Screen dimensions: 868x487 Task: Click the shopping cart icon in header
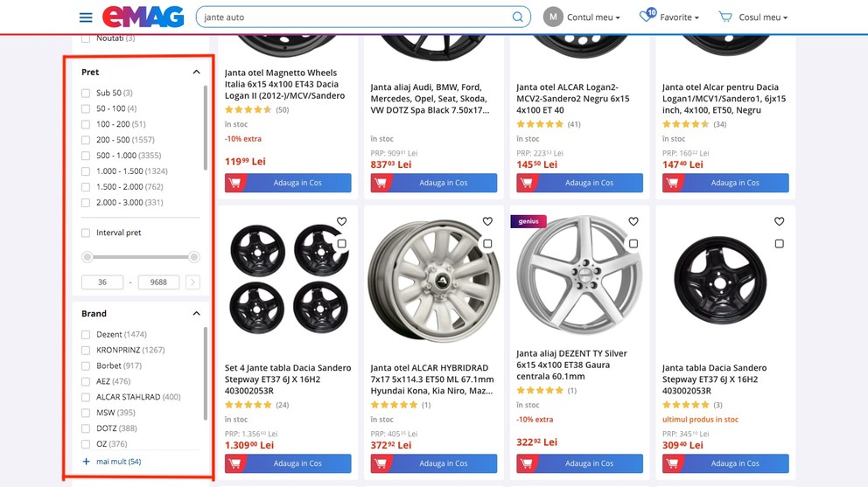pos(725,17)
